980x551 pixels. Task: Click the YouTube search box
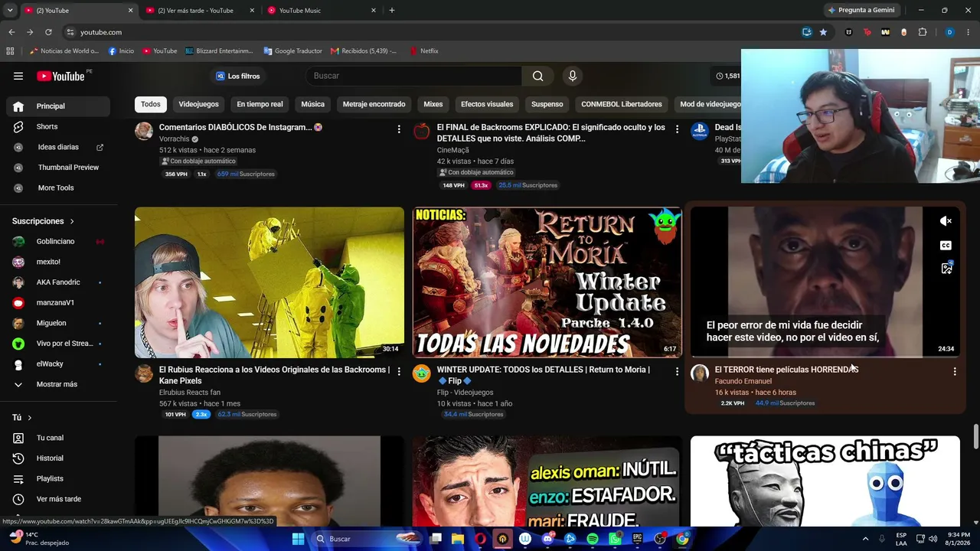pyautogui.click(x=413, y=76)
